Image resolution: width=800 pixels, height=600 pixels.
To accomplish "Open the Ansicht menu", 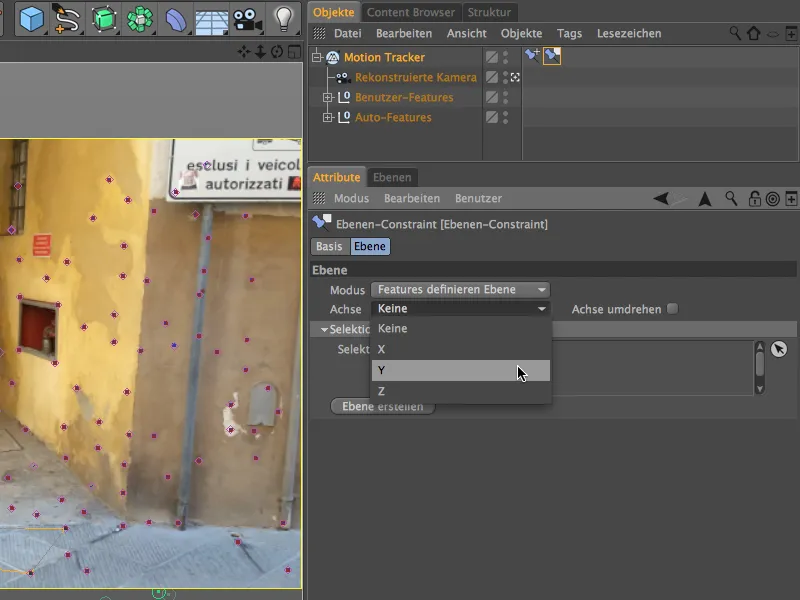I will pos(467,34).
